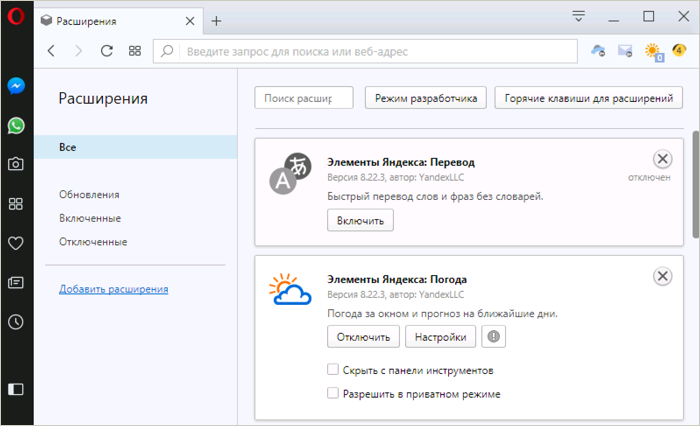Select the Все category
The image size is (700, 426).
136,147
